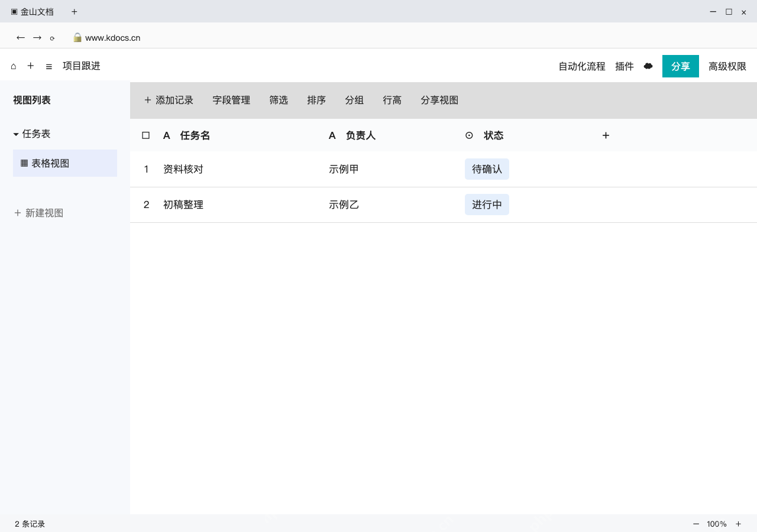Open the 分组 grouping menu

pyautogui.click(x=354, y=100)
